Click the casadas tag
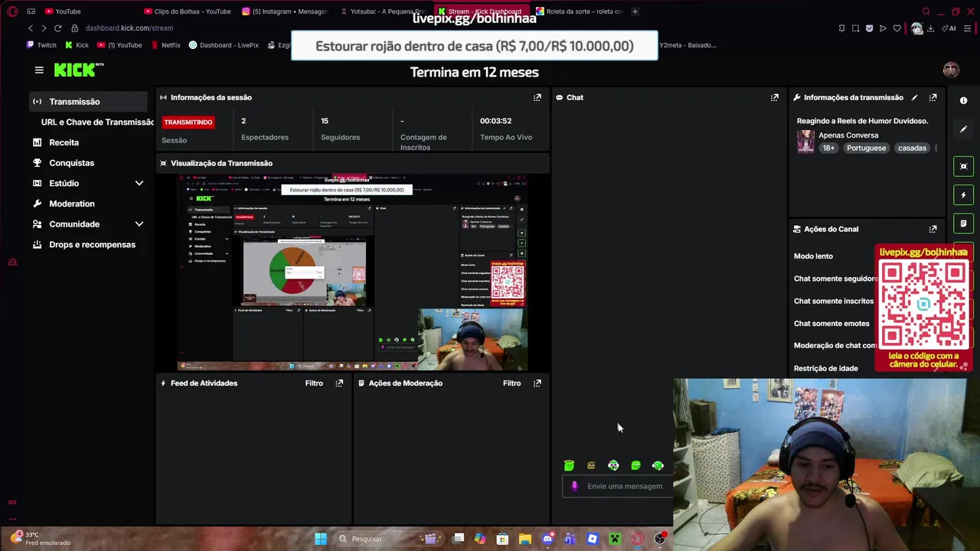 [912, 148]
